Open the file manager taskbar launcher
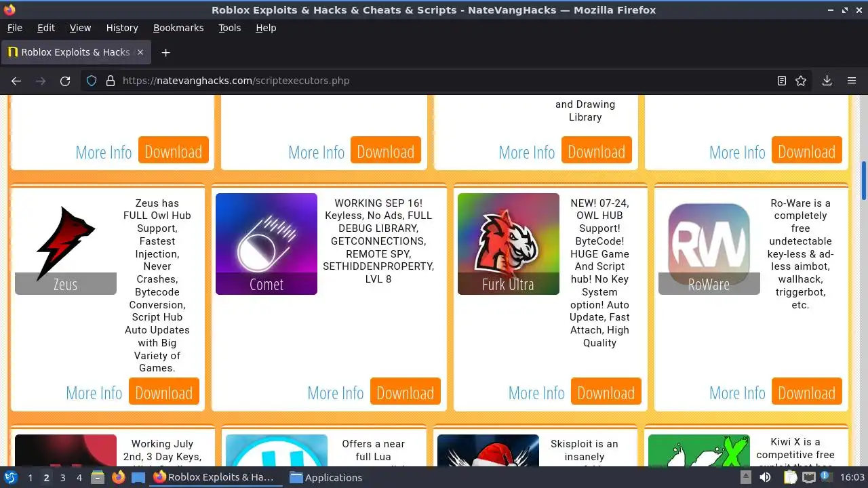 [98, 477]
